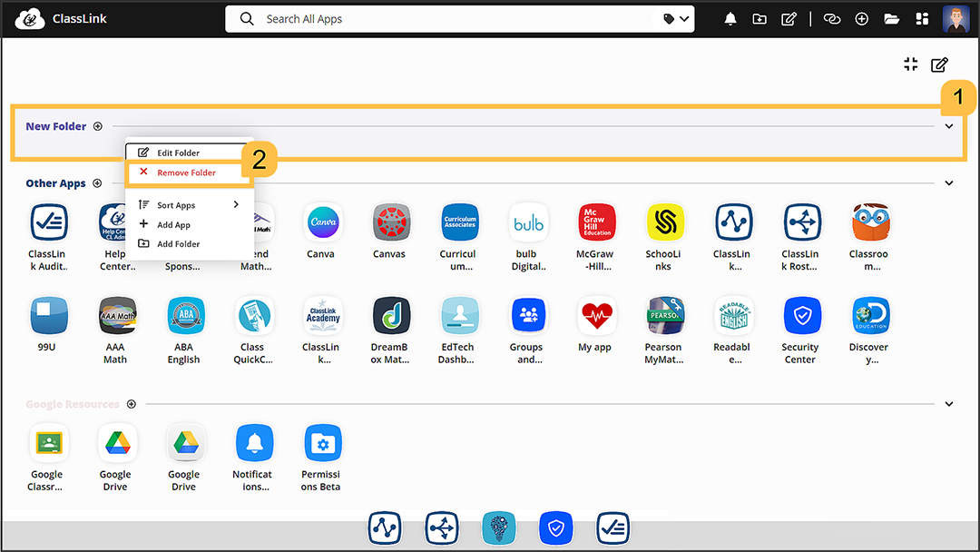Launch DreamBox Math
This screenshot has width=980, height=552.
pyautogui.click(x=390, y=315)
